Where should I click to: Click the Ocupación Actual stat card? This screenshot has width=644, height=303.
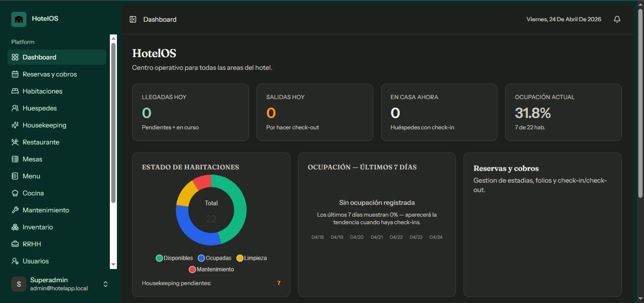point(563,112)
